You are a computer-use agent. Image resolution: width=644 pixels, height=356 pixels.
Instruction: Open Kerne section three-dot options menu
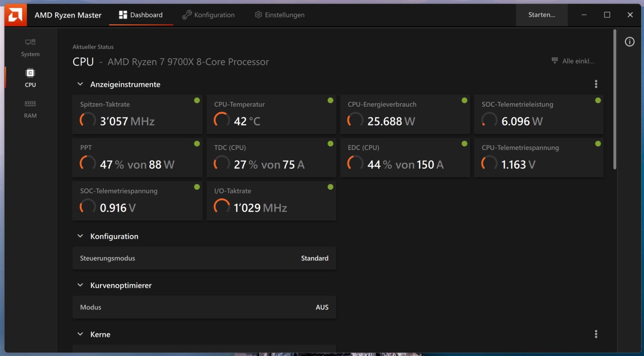coord(596,334)
